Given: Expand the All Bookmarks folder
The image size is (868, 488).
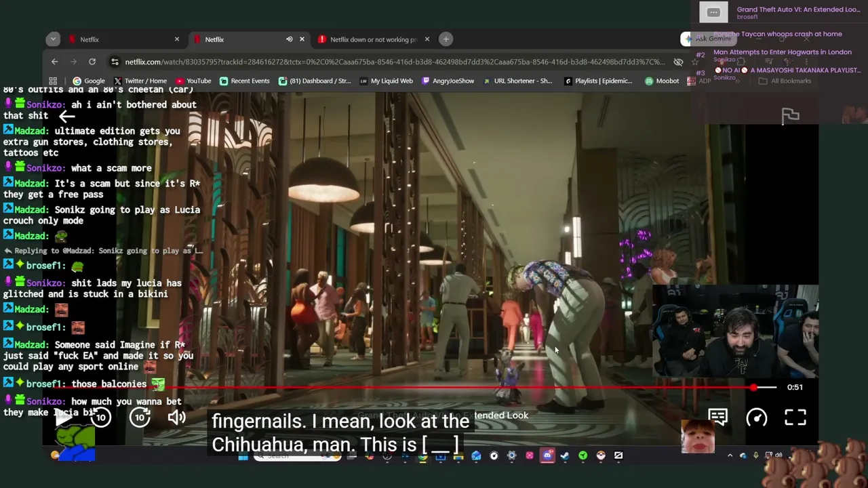Looking at the screenshot, I should click(x=786, y=81).
